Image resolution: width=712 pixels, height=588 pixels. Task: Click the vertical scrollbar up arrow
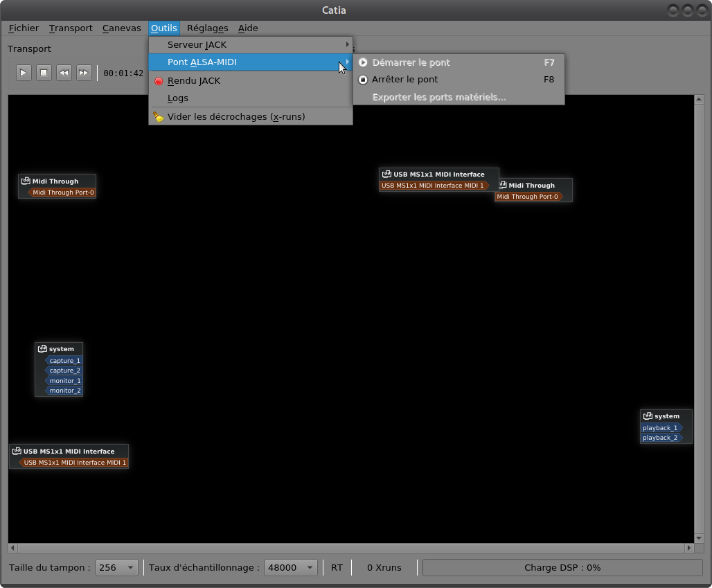(699, 99)
